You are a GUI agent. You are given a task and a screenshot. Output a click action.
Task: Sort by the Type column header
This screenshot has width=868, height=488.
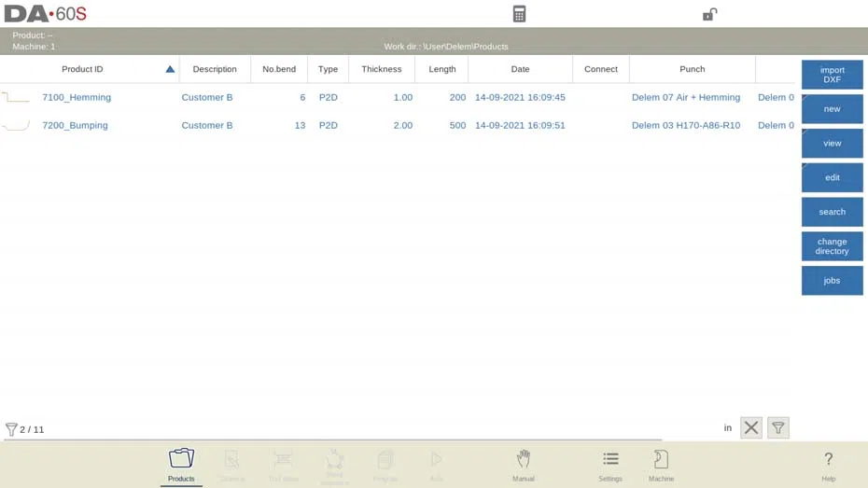(x=328, y=69)
